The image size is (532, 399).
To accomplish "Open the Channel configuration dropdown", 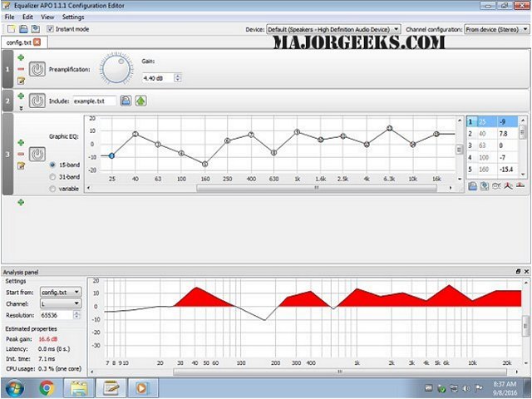I will point(497,30).
